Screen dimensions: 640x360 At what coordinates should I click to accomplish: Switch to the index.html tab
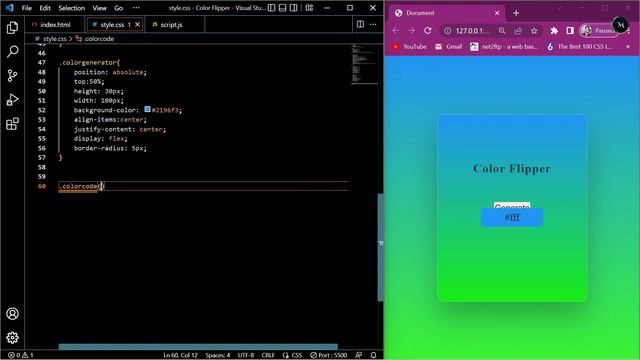coord(55,24)
